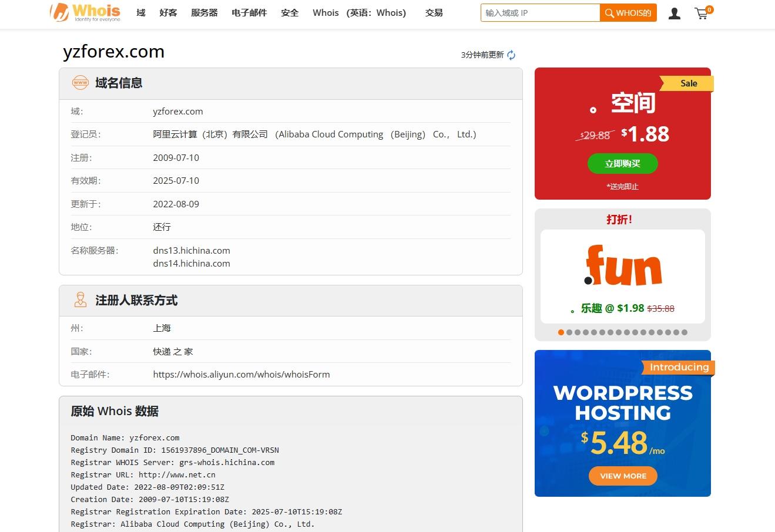Viewport: 775px width, 532px height.
Task: Click the Whois logo
Action: 85,12
